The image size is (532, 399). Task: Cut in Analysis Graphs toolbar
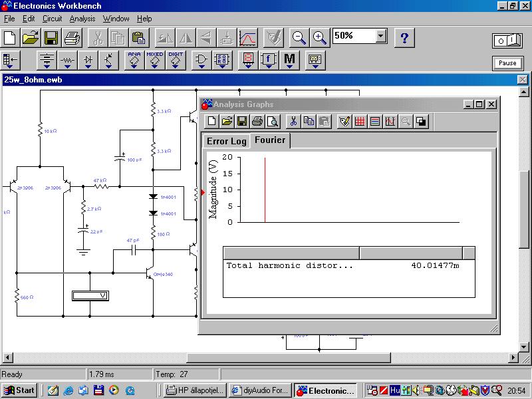[x=293, y=121]
